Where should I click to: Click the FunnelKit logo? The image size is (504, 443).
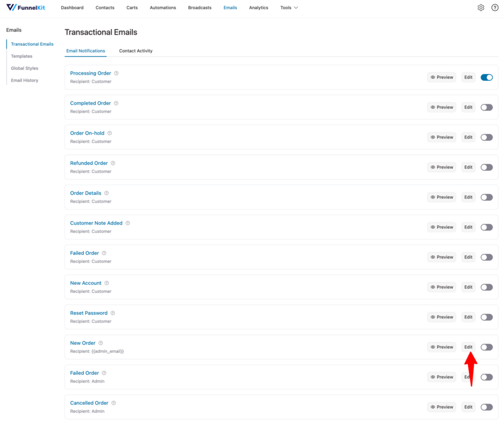coord(26,7)
